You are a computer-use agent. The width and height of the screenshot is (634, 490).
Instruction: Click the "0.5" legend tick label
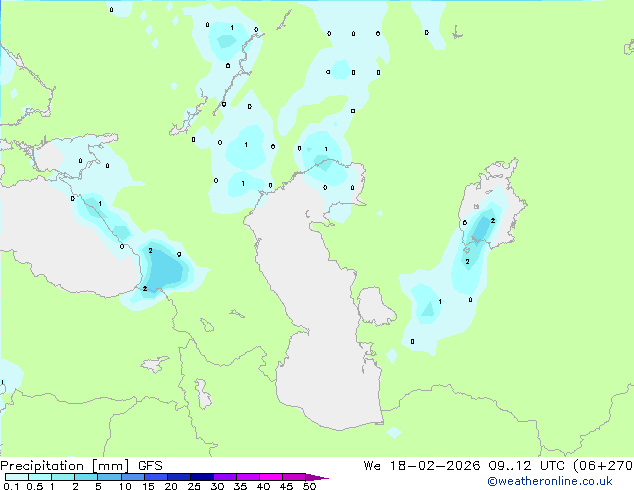(x=34, y=486)
